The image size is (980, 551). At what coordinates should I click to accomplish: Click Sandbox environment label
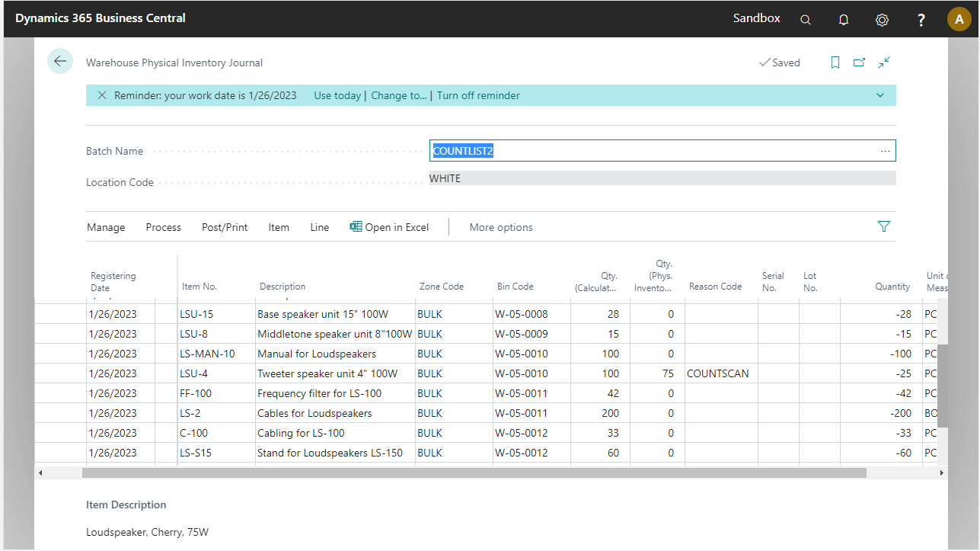[756, 18]
